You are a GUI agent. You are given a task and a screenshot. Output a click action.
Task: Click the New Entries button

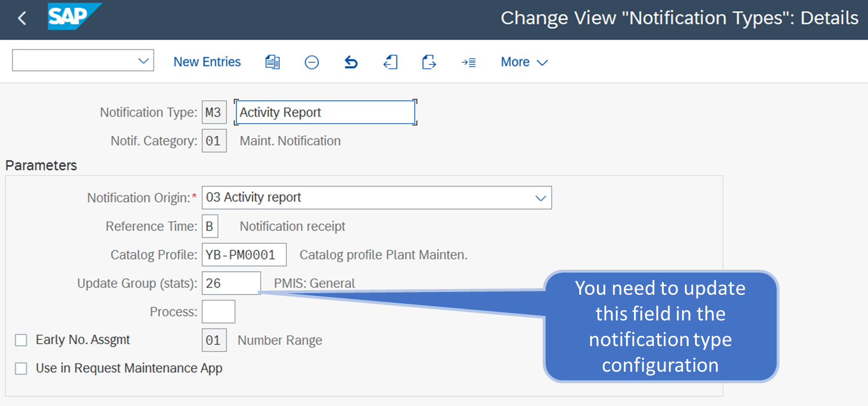pyautogui.click(x=207, y=62)
